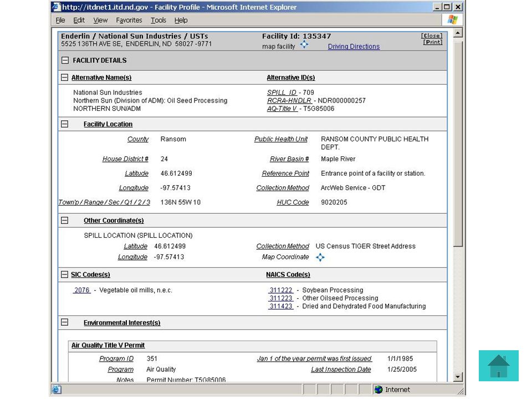
Task: Open NAICS code 311423 link
Action: pos(280,306)
